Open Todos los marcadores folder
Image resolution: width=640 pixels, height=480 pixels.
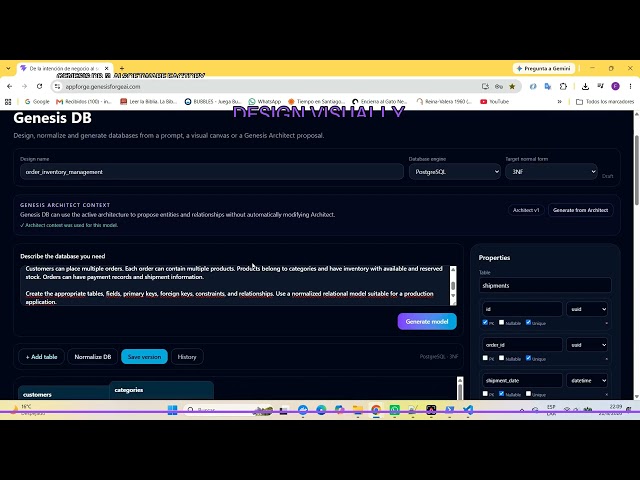[604, 102]
